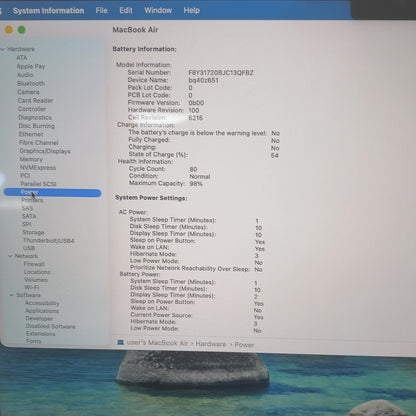Open the Help menu
Viewport: 416px width, 416px height.
192,10
